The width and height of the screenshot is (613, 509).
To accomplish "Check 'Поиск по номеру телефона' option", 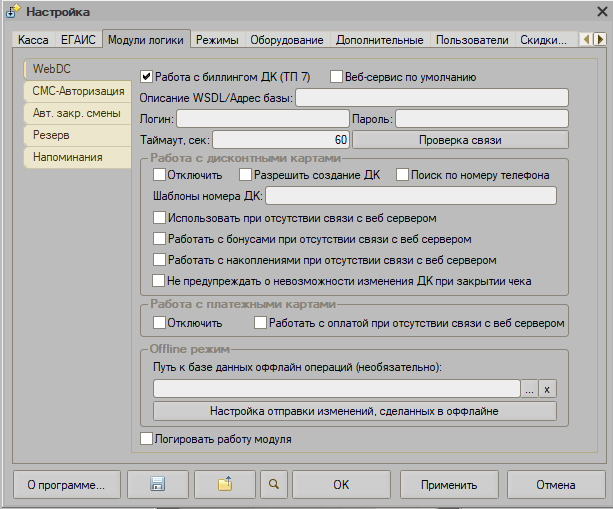I will tap(403, 175).
